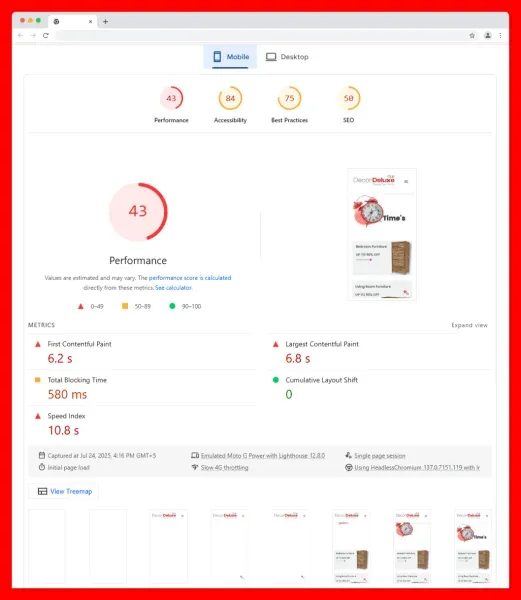Click the browser forward arrow

click(x=33, y=36)
